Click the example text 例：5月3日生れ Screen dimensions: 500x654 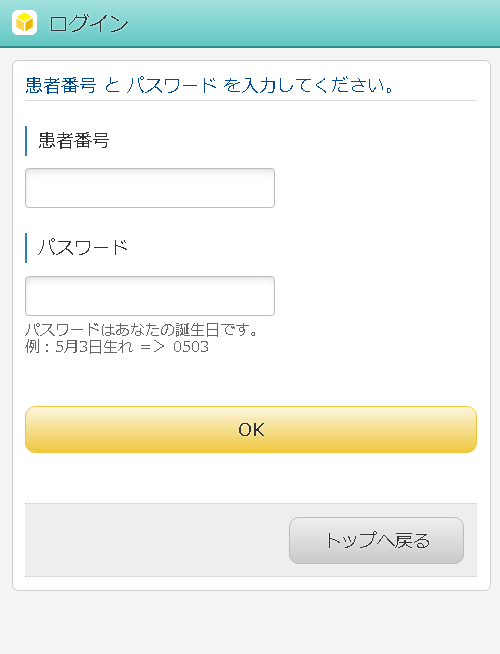[79, 347]
